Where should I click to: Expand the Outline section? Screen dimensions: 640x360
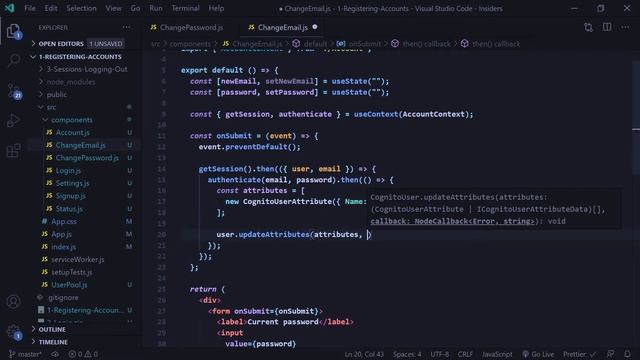pos(52,329)
